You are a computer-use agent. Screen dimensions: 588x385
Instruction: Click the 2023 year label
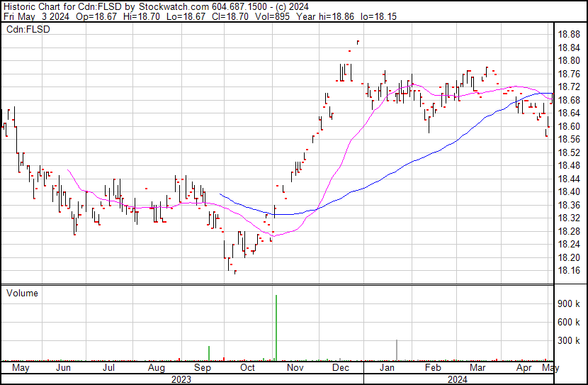pos(181,379)
